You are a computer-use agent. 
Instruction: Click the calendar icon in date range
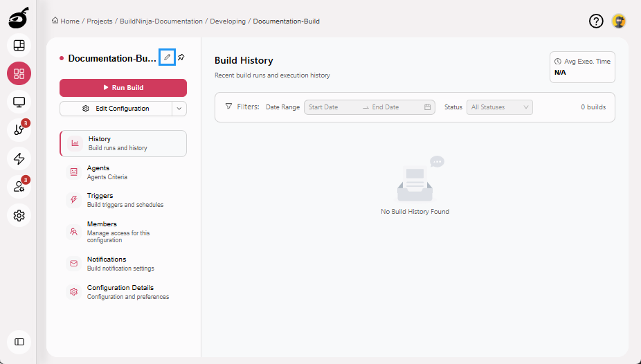[427, 107]
